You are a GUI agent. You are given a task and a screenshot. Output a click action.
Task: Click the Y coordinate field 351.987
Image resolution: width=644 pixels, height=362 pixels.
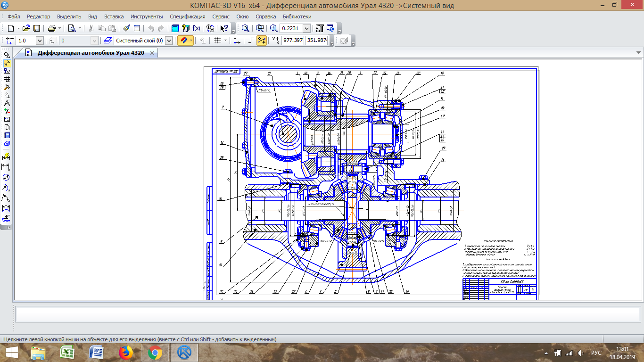click(317, 41)
